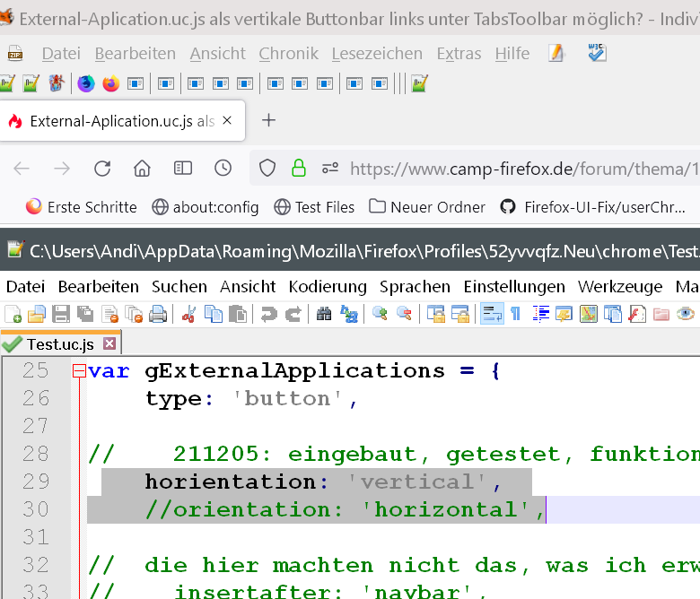Toggle word wrap in Notepad++ toolbar
Viewport: 700px width, 599px height.
pyautogui.click(x=492, y=314)
